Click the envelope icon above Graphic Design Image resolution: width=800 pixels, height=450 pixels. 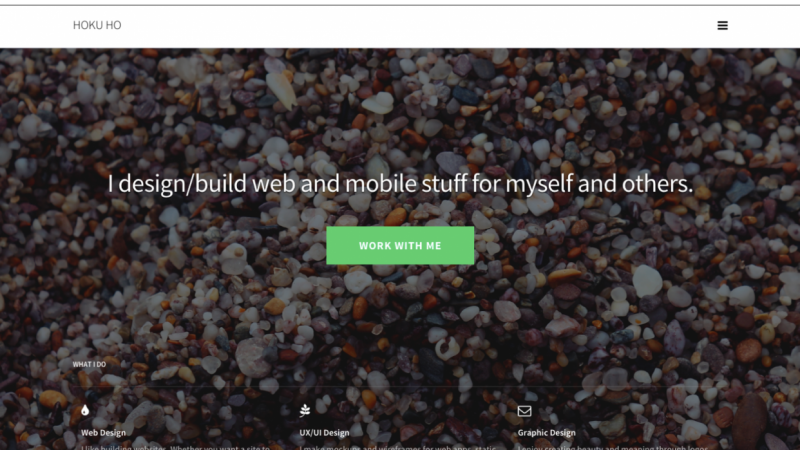[524, 411]
